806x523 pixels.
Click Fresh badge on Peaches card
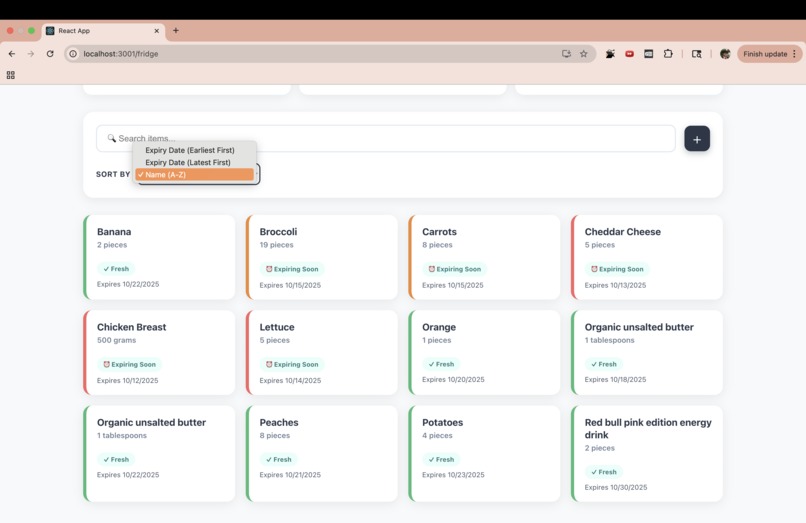pyautogui.click(x=279, y=459)
